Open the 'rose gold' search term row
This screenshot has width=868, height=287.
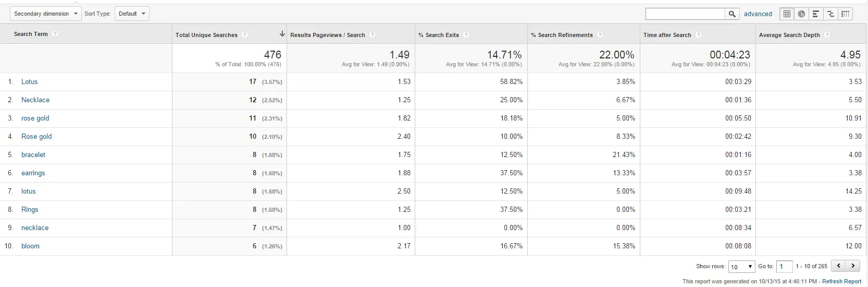(35, 118)
